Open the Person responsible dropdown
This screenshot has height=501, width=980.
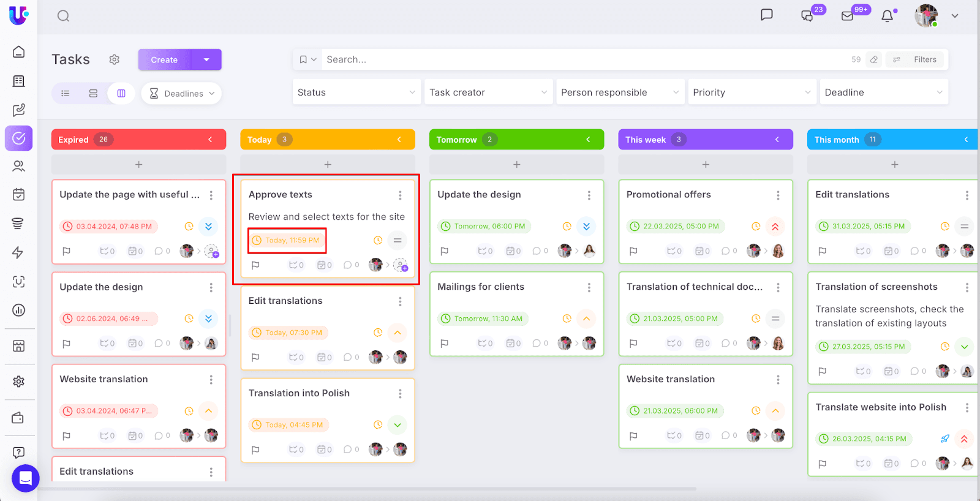click(x=620, y=92)
